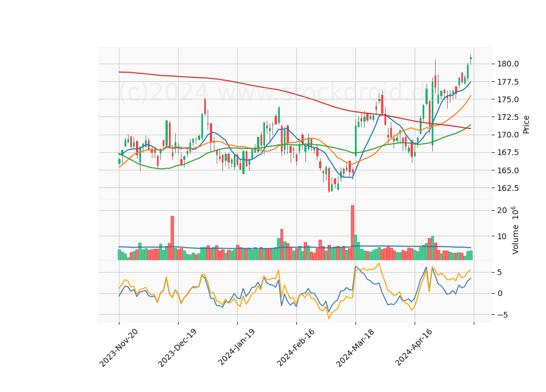Click the 165.0 price axis tick label
This screenshot has width=546, height=392.
point(508,170)
